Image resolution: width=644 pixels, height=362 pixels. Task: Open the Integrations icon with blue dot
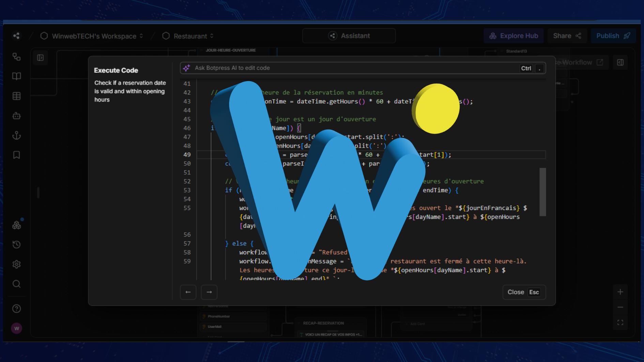(17, 225)
